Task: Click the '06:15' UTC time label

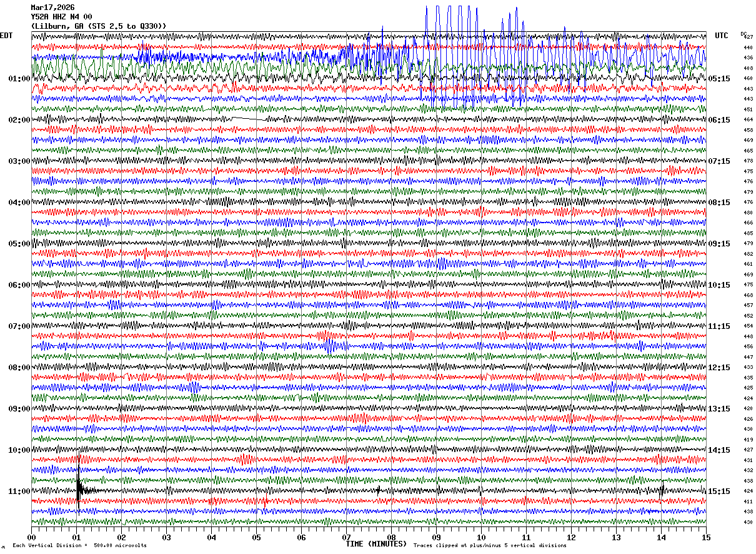Action: click(719, 120)
